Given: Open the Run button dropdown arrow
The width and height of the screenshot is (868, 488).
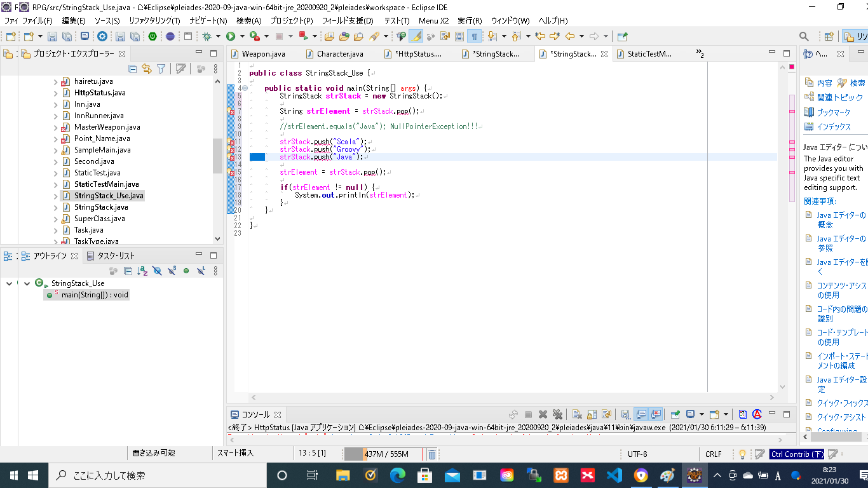Looking at the screenshot, I should tap(241, 37).
